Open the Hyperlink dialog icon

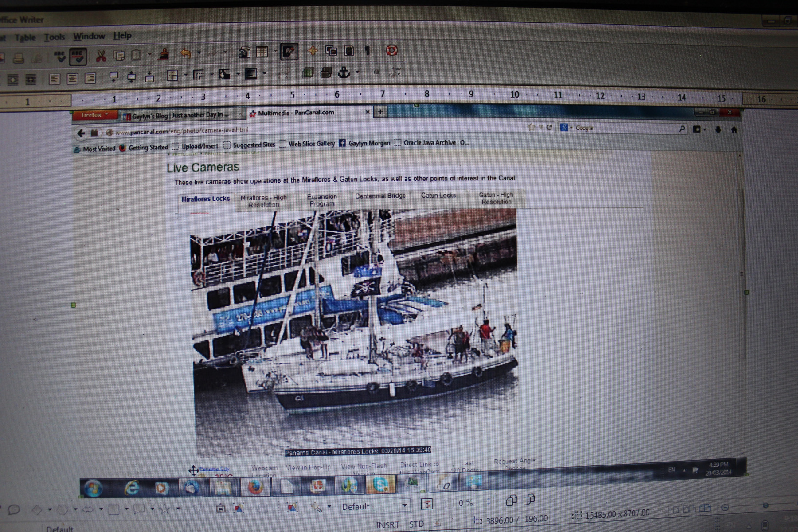(x=244, y=52)
